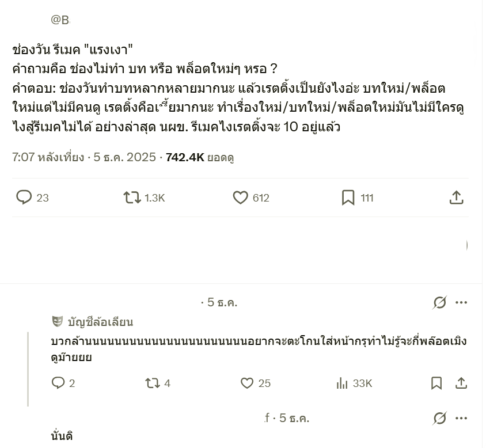The image size is (486, 448).
Task: Share the first reply
Action: click(x=461, y=383)
